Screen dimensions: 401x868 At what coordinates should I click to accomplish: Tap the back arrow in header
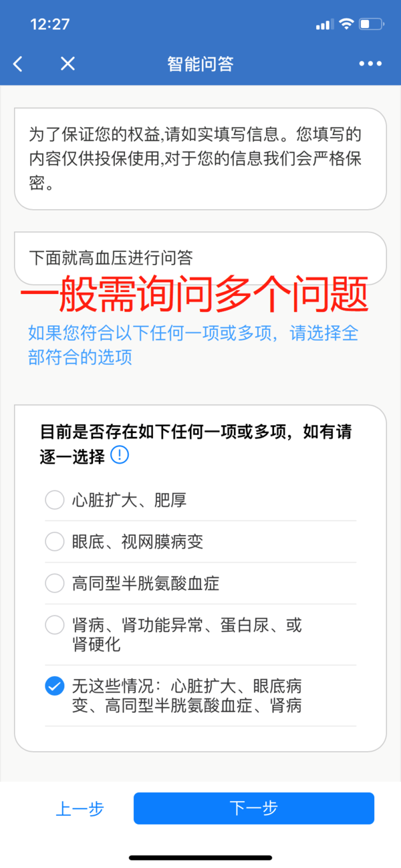point(18,64)
